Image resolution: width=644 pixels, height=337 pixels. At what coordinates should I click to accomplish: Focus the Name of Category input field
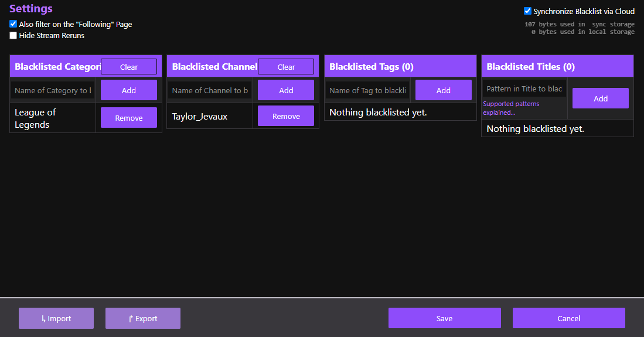(x=53, y=90)
